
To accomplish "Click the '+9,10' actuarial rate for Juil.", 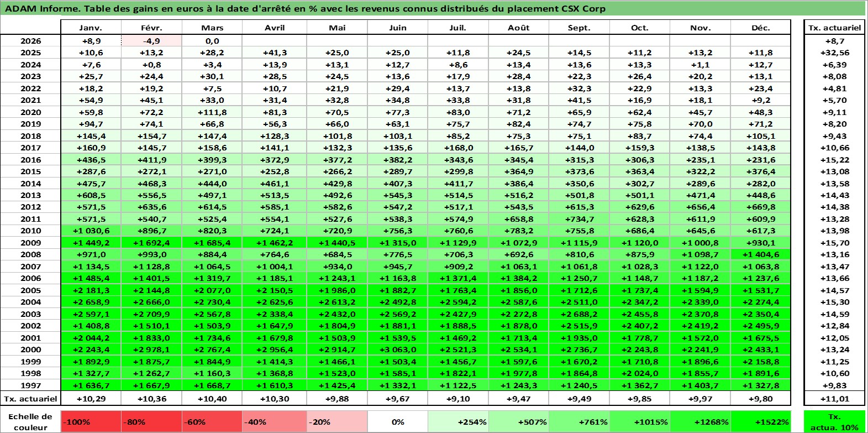I will tap(458, 399).
